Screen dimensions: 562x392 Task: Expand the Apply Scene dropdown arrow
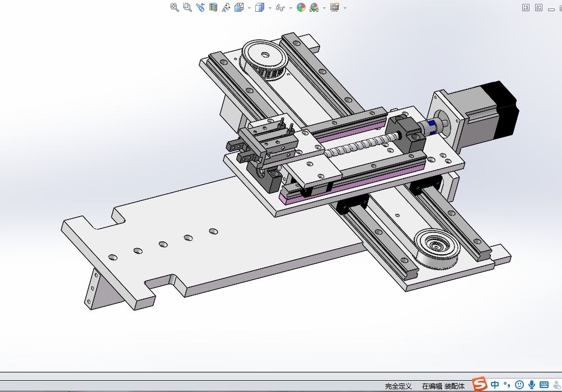click(324, 8)
